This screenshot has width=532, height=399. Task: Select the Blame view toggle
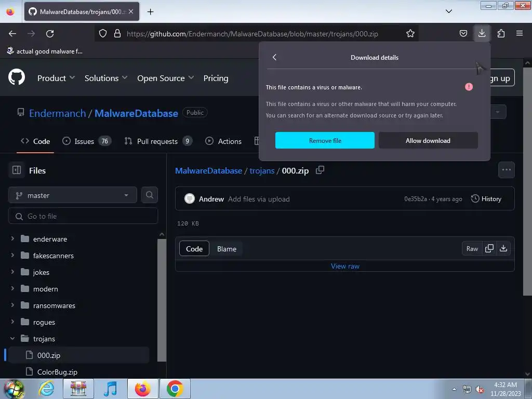point(227,249)
